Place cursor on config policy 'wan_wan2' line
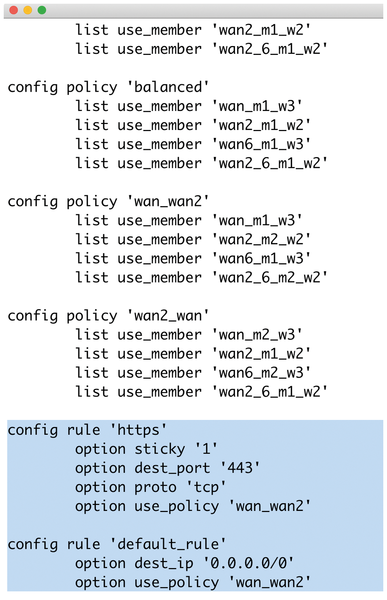Image resolution: width=387 pixels, height=600 pixels. click(108, 201)
